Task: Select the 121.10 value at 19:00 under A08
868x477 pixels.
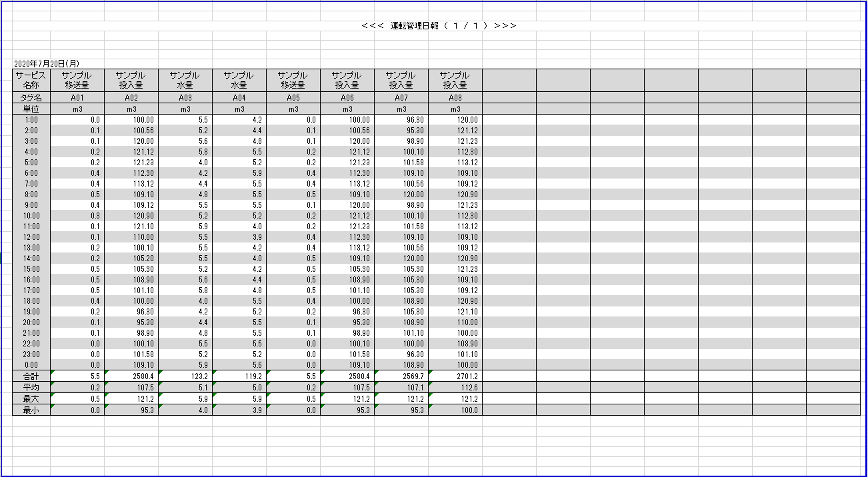Action: (x=455, y=312)
